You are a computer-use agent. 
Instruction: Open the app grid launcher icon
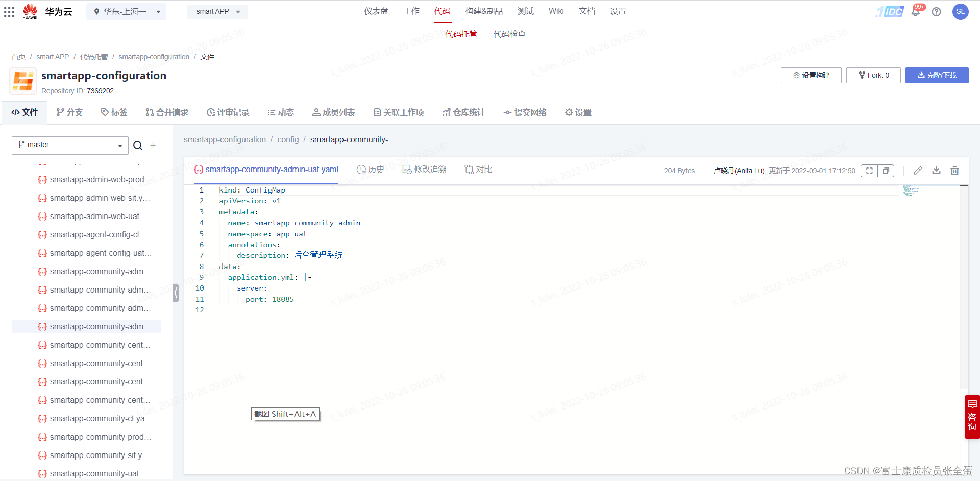[x=9, y=11]
